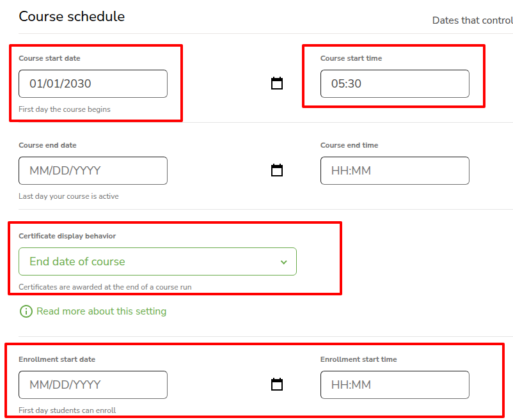The width and height of the screenshot is (513, 420).
Task: Open calendar picker for course end date
Action: (277, 170)
